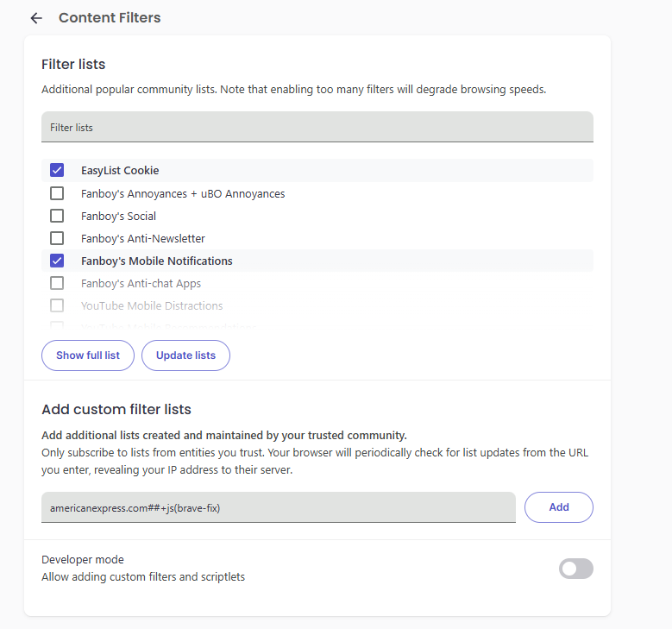672x629 pixels.
Task: Select the EasyList Cookie label text
Action: point(120,170)
